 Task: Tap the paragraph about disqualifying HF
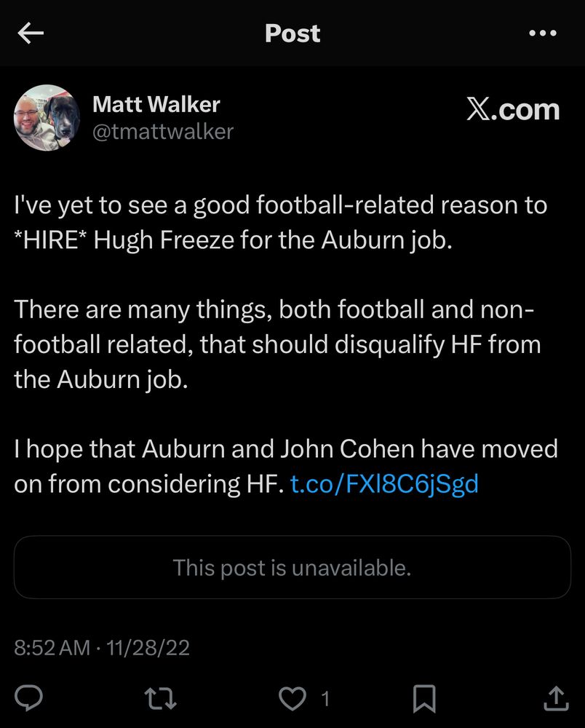[277, 344]
